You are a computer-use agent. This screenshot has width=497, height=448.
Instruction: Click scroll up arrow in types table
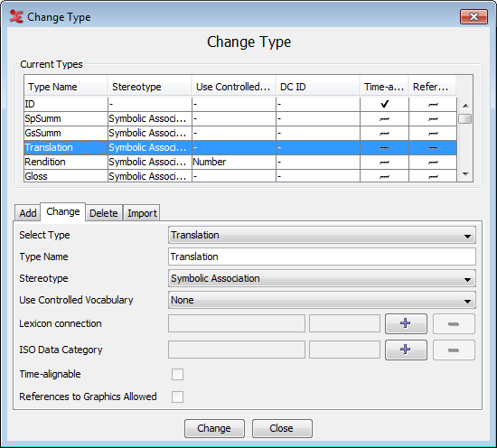point(465,105)
